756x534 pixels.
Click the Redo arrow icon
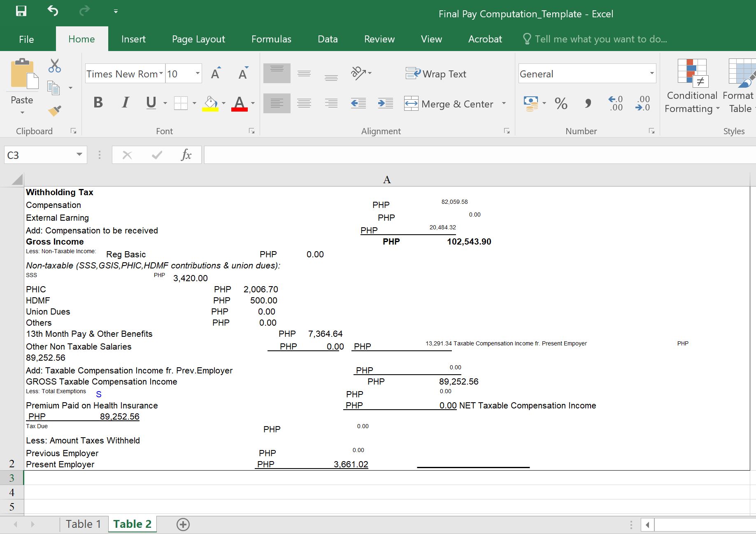(x=84, y=11)
